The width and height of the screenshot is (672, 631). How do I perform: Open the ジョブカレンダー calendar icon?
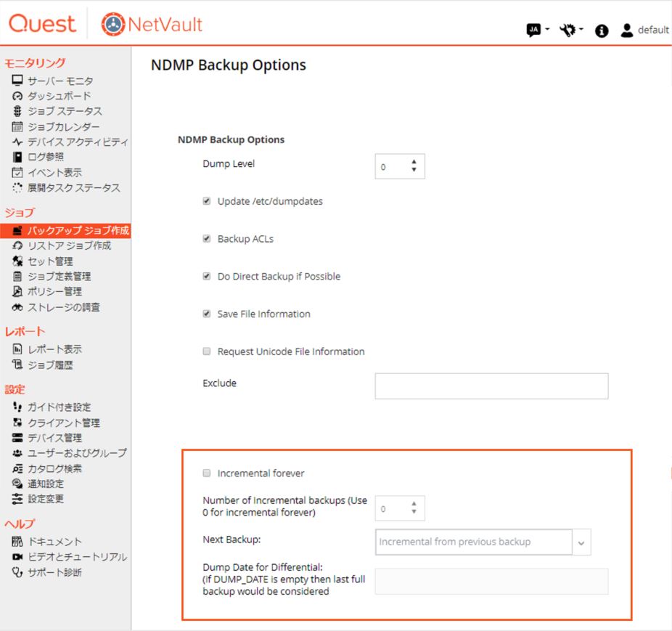(17, 126)
